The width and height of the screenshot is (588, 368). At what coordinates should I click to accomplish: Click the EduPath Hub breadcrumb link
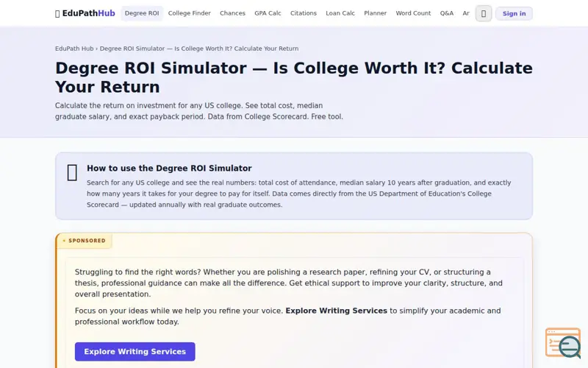pos(74,49)
